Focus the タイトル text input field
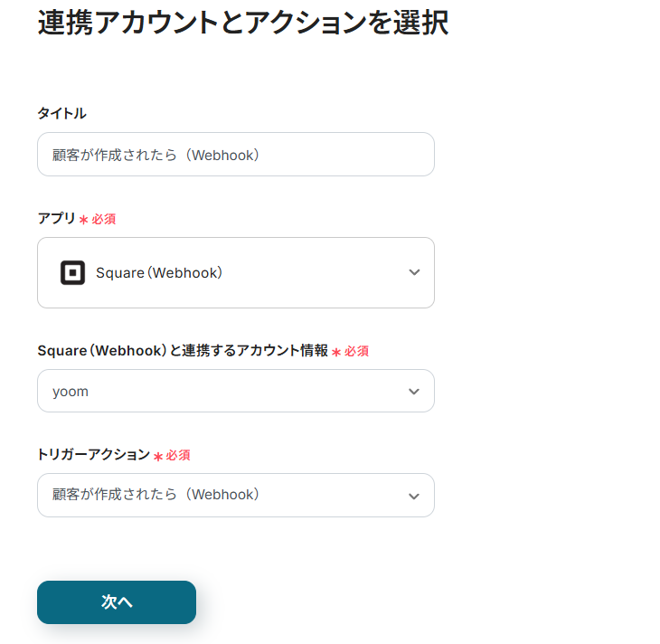Viewport: 660px width, 644px height. [235, 155]
